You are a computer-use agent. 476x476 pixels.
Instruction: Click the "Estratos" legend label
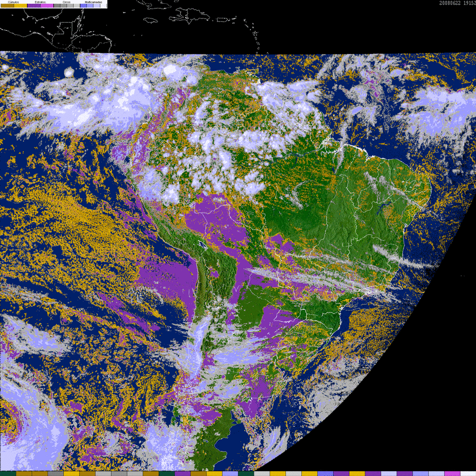tap(40, 2)
